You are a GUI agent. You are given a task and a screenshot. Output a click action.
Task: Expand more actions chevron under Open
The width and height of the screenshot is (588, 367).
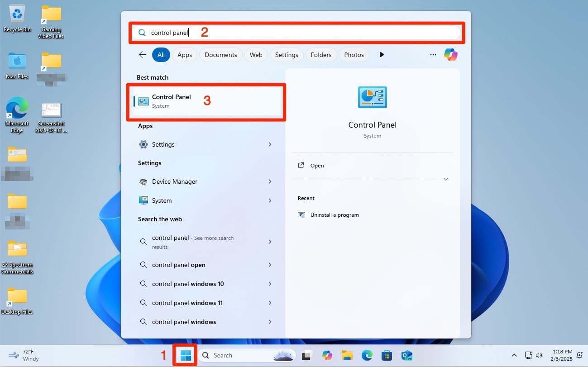[446, 179]
